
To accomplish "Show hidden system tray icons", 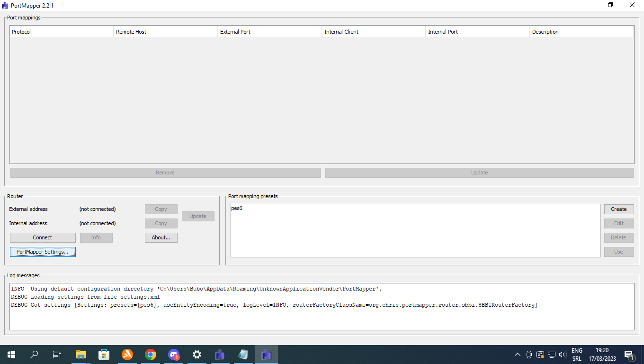I will click(x=518, y=355).
